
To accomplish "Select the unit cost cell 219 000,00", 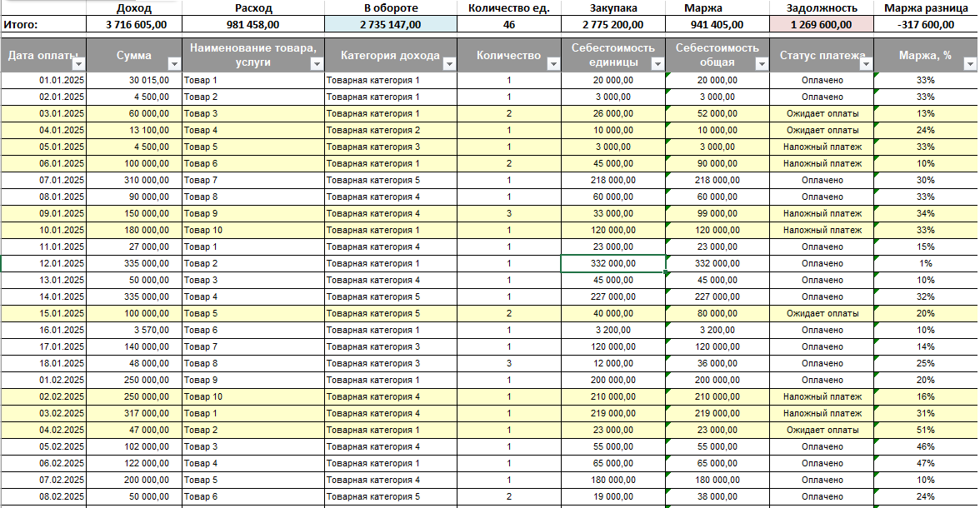I will (613, 414).
